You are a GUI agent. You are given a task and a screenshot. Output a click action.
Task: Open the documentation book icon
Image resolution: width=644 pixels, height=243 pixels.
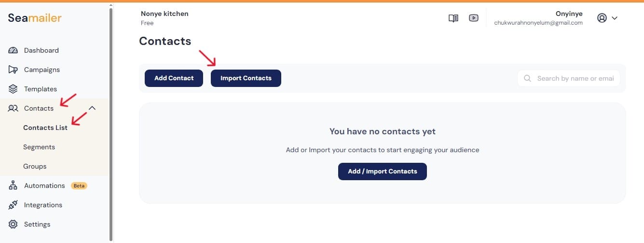[453, 18]
